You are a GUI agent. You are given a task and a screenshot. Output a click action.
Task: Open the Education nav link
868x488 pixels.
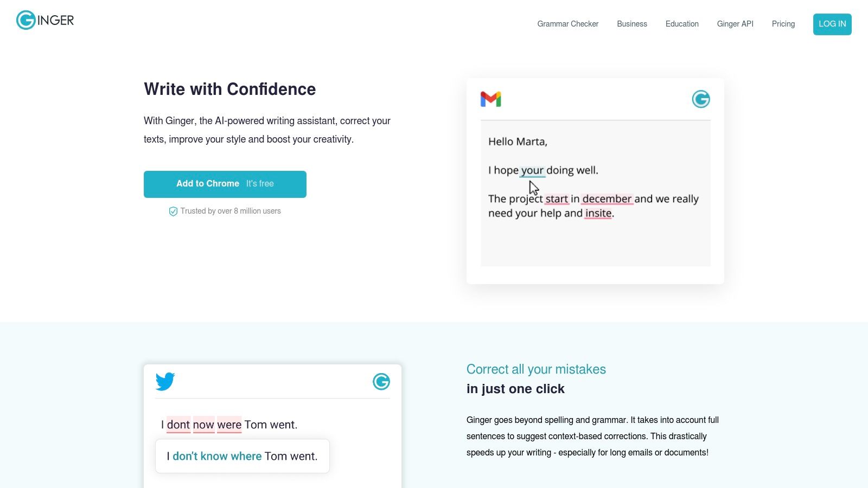coord(681,24)
